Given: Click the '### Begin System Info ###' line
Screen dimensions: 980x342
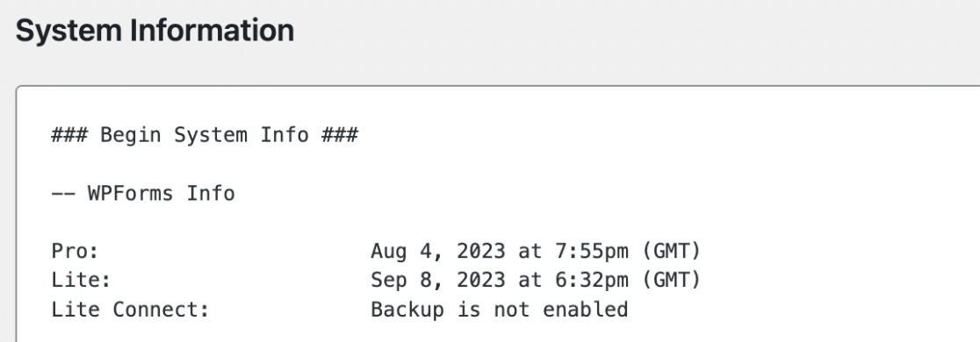Looking at the screenshot, I should coord(205,134).
